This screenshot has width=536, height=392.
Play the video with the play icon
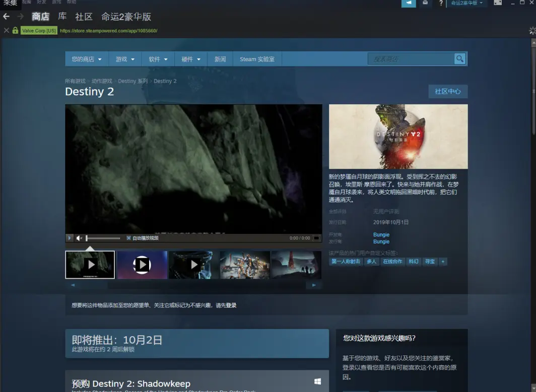70,238
